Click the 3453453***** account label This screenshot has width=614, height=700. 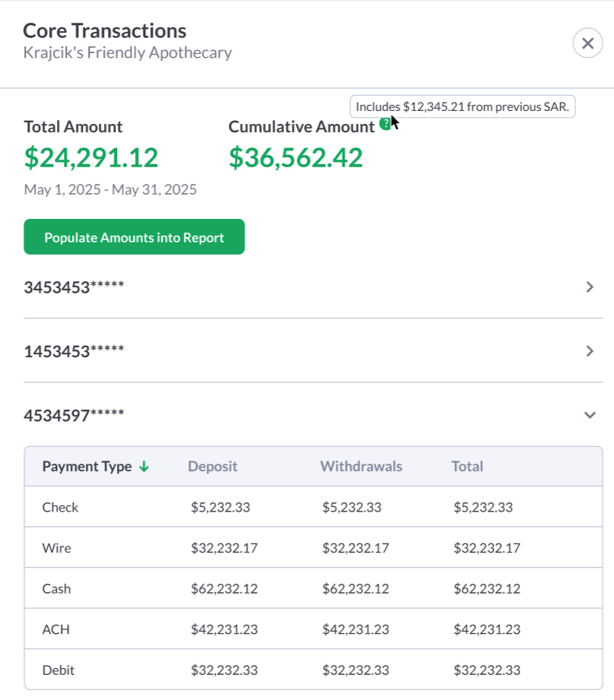[x=74, y=287]
